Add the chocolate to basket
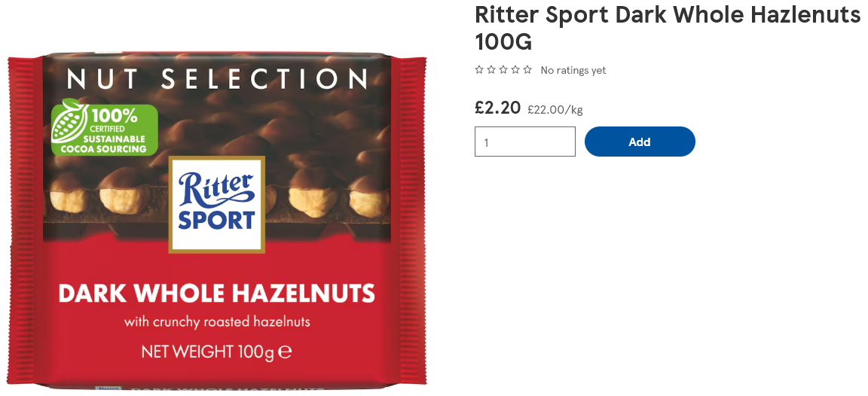868x396 pixels. click(x=640, y=142)
